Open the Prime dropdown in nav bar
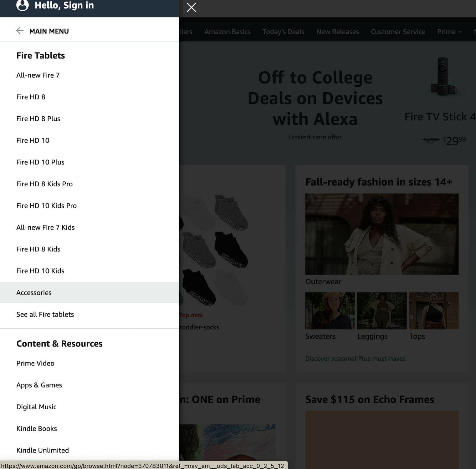Image resolution: width=476 pixels, height=469 pixels. pyautogui.click(x=449, y=32)
